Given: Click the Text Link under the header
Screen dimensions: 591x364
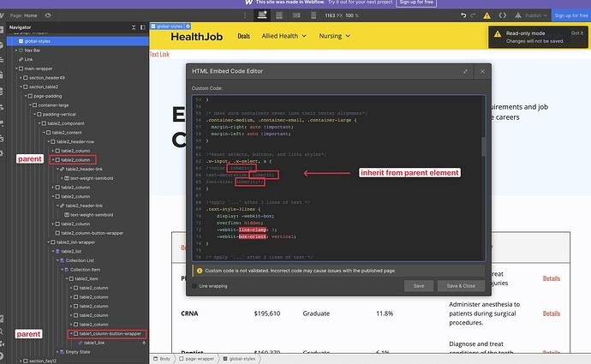Looking at the screenshot, I should click(x=159, y=54).
